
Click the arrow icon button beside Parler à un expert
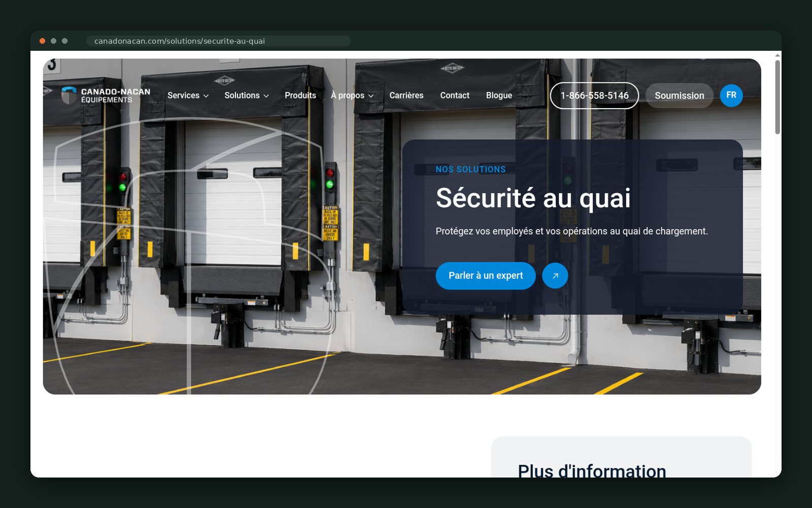point(555,275)
